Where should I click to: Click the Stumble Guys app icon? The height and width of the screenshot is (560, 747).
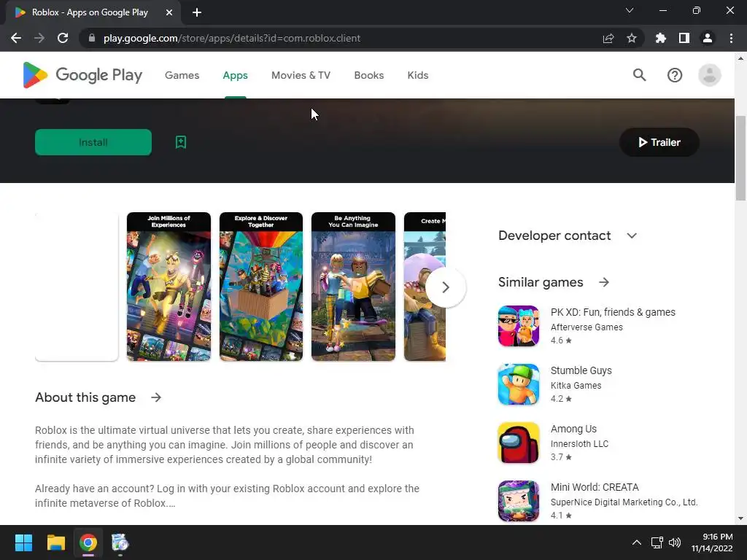pos(519,384)
